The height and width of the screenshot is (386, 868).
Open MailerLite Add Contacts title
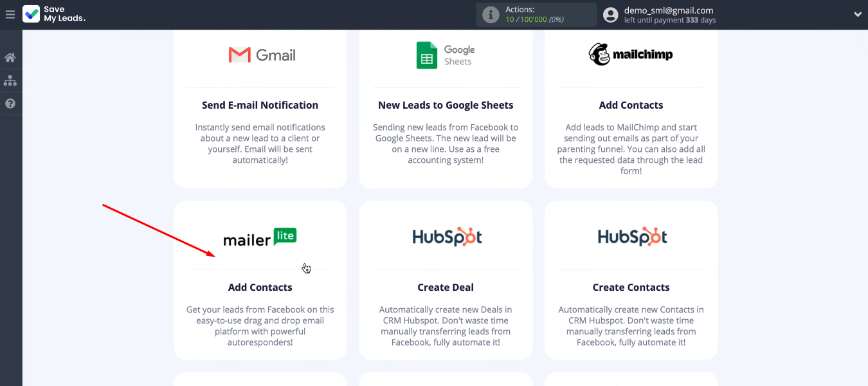tap(260, 287)
